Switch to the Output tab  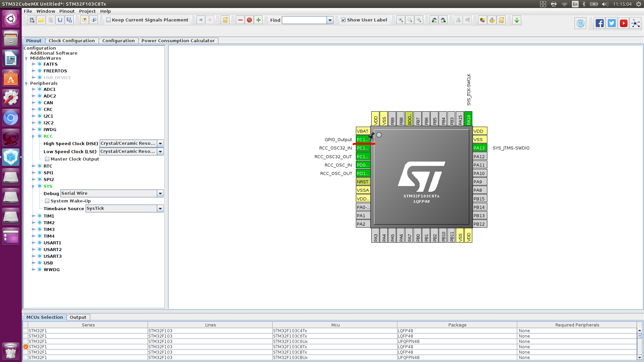coord(78,317)
